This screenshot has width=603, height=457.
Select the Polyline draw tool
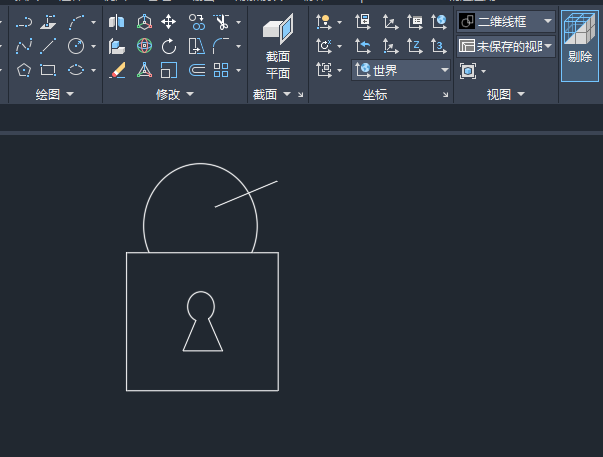click(24, 22)
